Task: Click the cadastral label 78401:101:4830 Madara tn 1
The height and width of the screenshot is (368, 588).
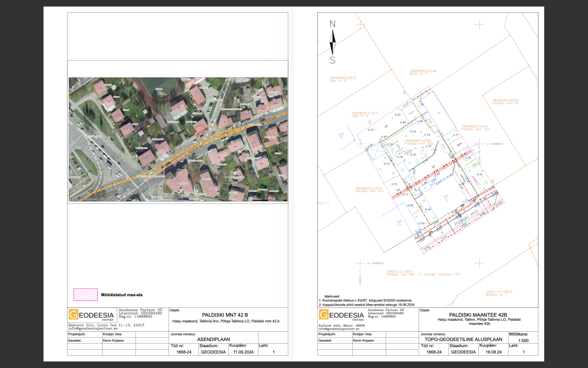Action: (499, 293)
